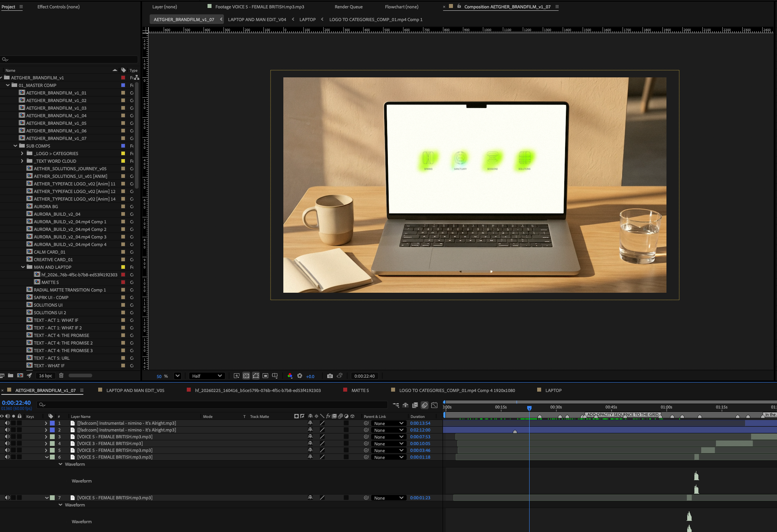
Task: Collapse the SUB COMPS folder
Action: 16,146
